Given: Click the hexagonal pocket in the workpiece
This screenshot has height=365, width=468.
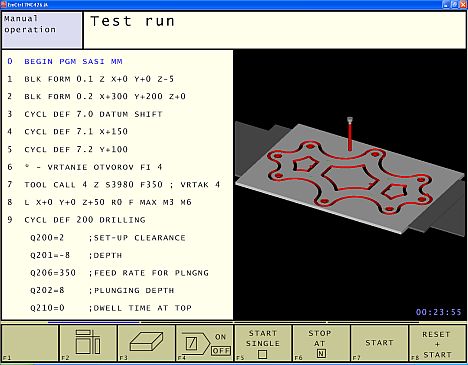Looking at the screenshot, I should (x=349, y=178).
